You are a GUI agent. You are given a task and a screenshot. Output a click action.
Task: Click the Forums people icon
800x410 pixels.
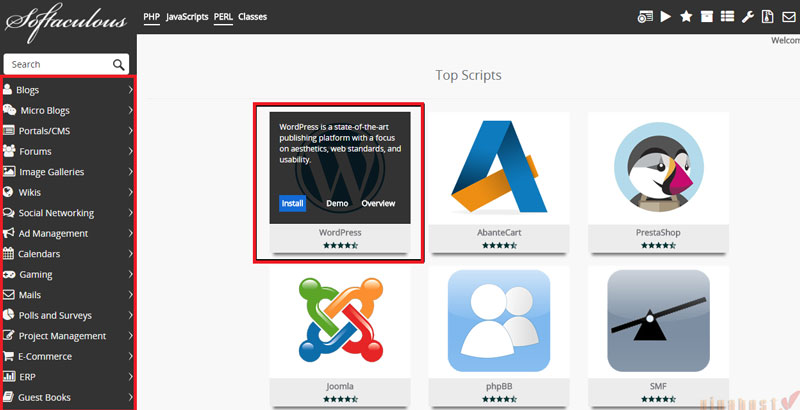(9, 150)
